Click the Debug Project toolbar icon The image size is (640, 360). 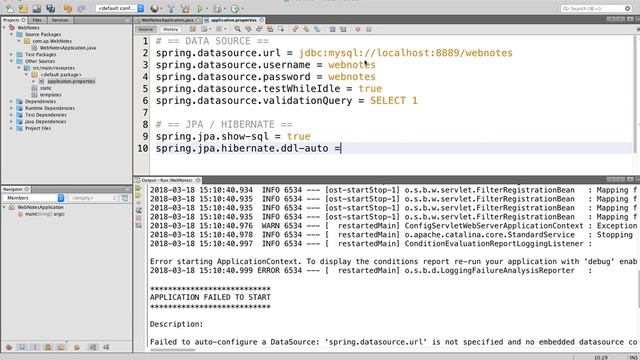tap(218, 8)
